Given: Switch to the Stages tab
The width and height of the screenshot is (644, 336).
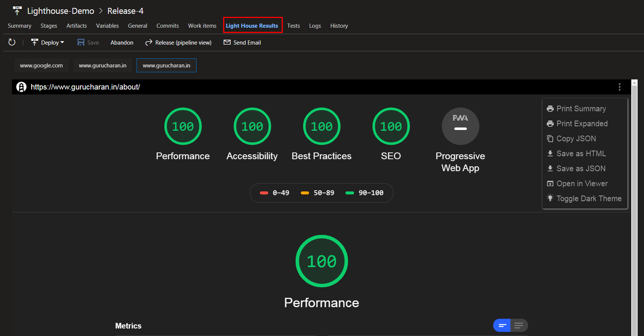Looking at the screenshot, I should click(49, 25).
